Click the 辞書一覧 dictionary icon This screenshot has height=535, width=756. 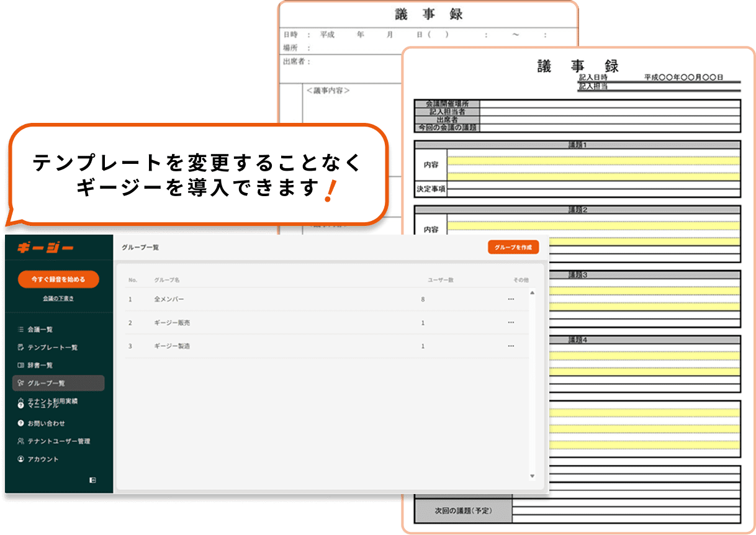pos(20,366)
